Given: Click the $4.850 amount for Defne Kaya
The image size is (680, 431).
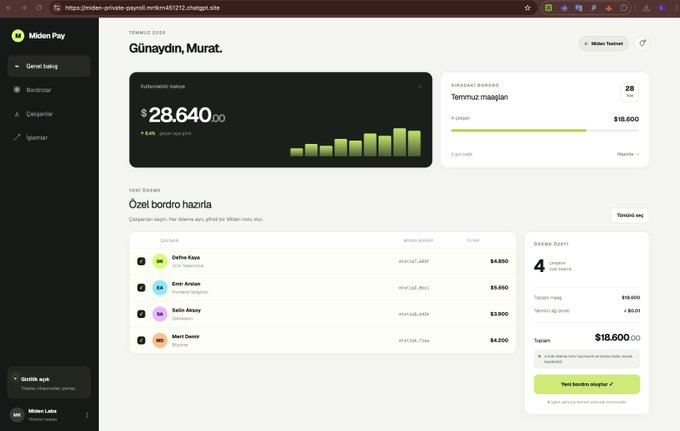Looking at the screenshot, I should click(x=499, y=261).
